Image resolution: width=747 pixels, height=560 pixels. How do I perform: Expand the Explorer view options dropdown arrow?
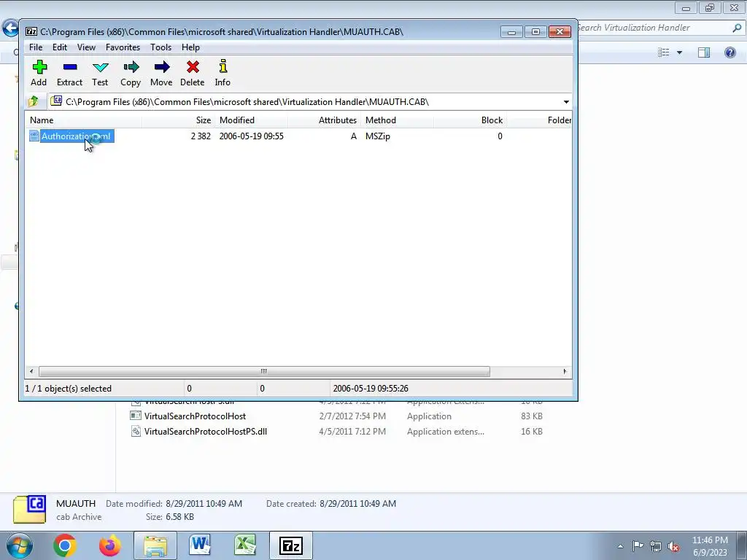pos(679,52)
